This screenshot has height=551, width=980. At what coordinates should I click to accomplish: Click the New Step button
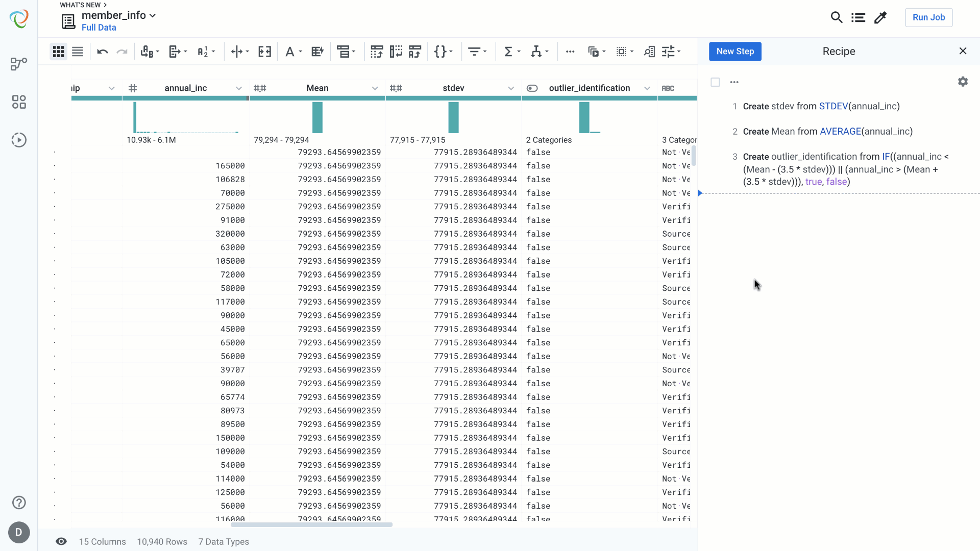click(735, 51)
